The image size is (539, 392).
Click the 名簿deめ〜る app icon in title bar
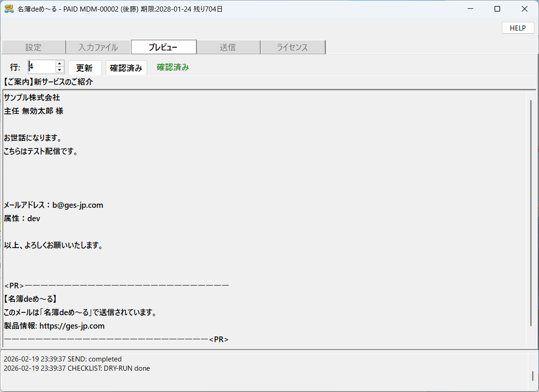click(x=9, y=9)
